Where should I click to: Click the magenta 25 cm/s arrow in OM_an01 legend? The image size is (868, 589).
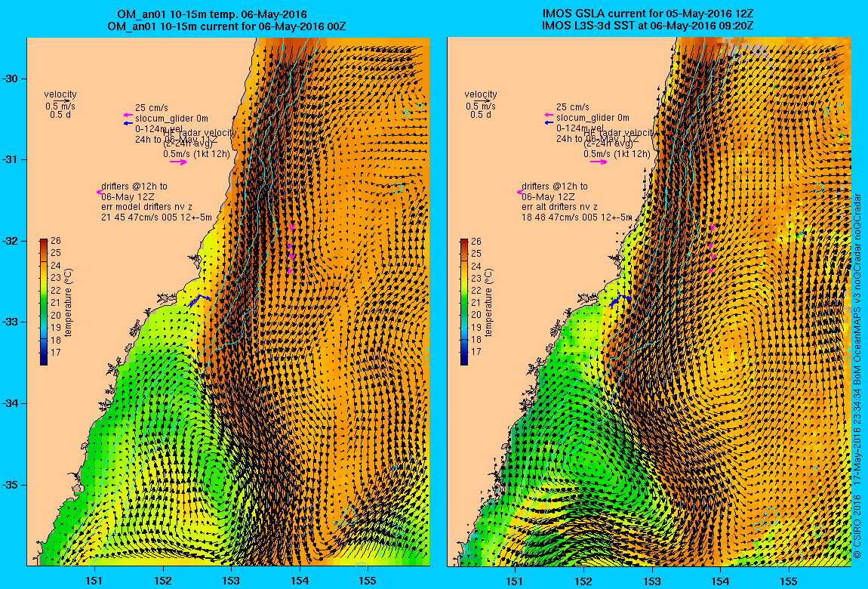pos(128,115)
